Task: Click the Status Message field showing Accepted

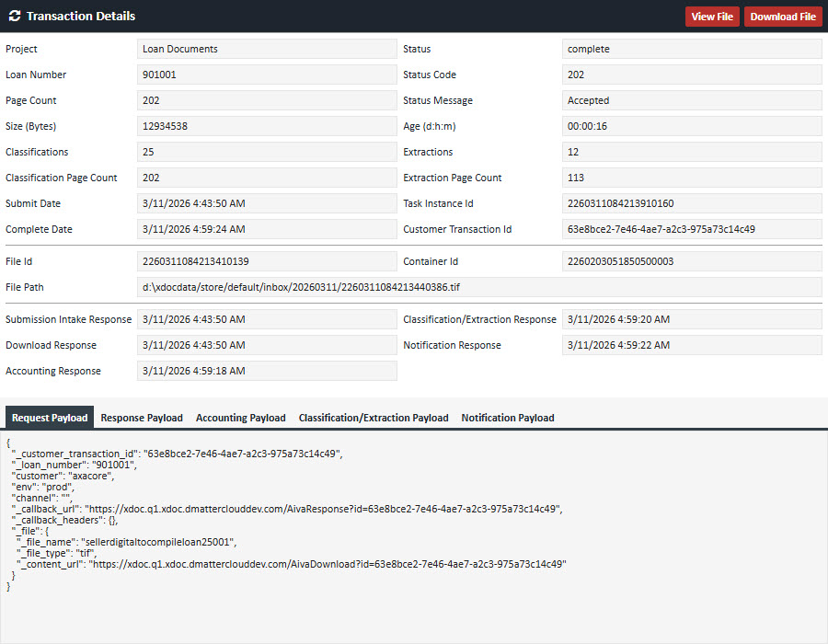Action: click(x=692, y=100)
